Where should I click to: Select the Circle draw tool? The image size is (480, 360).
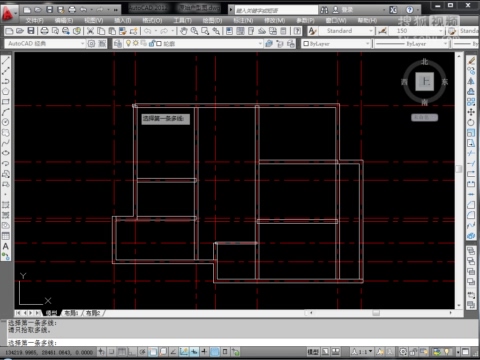(6, 122)
